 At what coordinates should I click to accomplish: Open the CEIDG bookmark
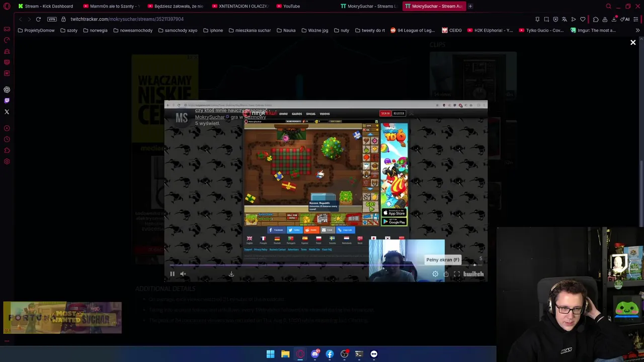(452, 30)
